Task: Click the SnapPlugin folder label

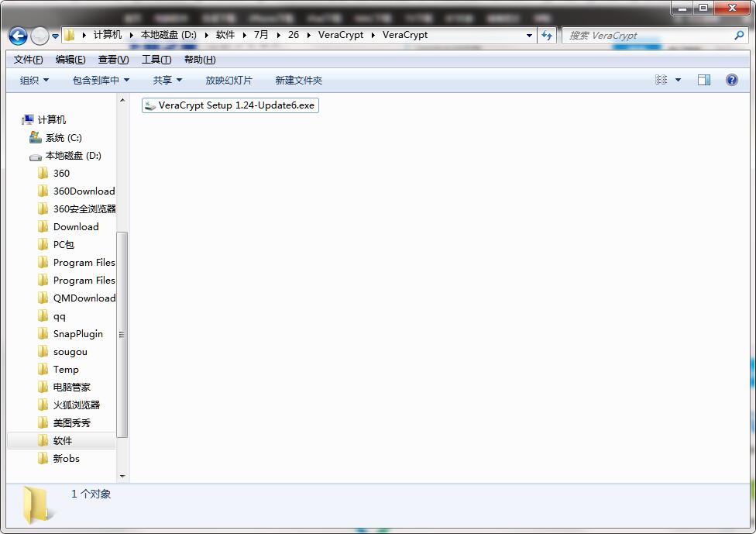Action: click(77, 334)
